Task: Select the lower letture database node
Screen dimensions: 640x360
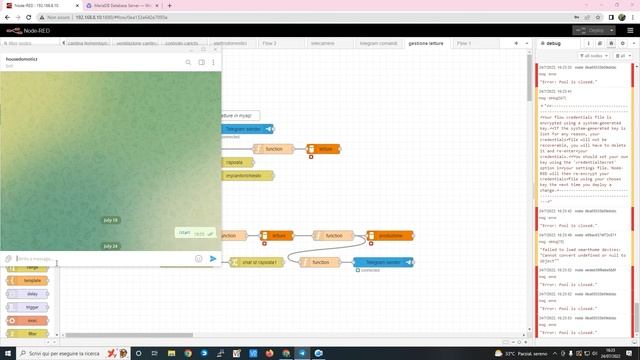Action: [277, 236]
